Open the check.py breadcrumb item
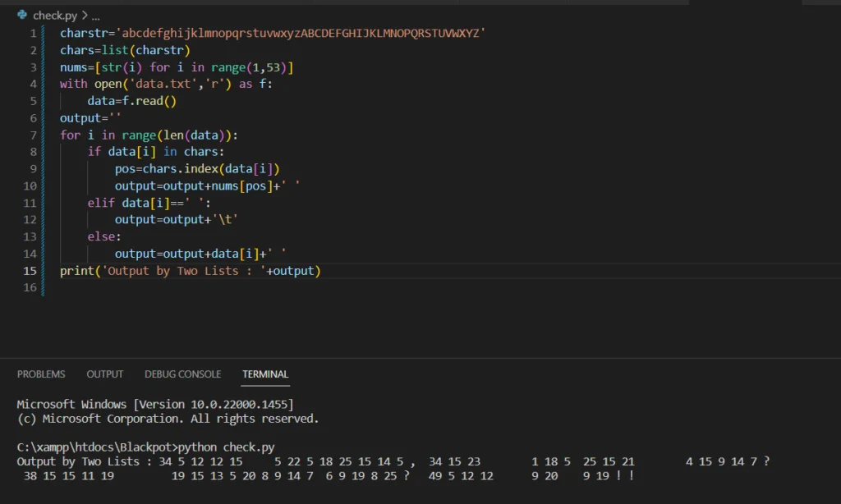The width and height of the screenshot is (841, 504). (55, 16)
